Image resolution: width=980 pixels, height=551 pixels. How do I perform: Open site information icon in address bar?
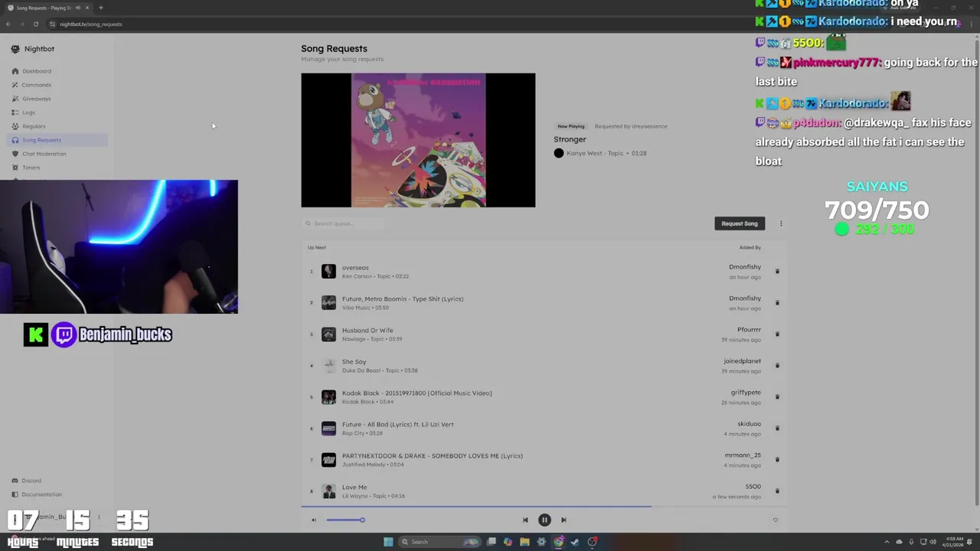click(52, 24)
